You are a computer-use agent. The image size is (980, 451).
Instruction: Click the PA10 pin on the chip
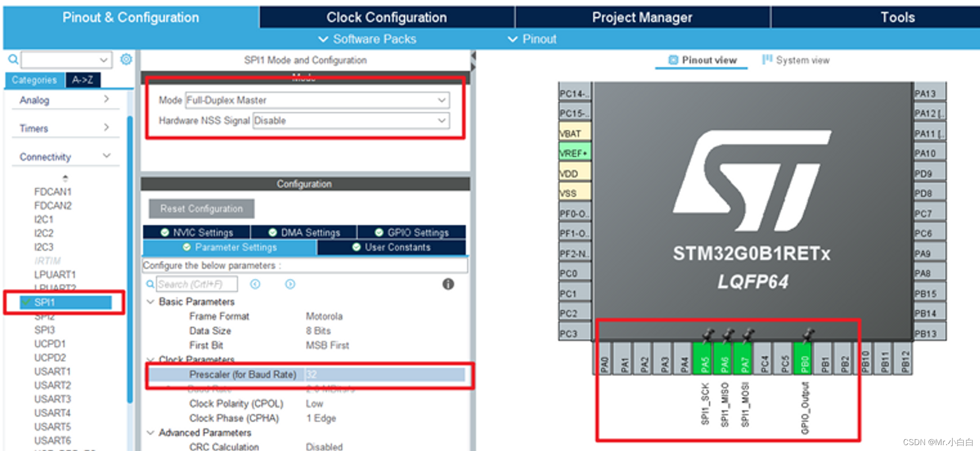coord(930,153)
